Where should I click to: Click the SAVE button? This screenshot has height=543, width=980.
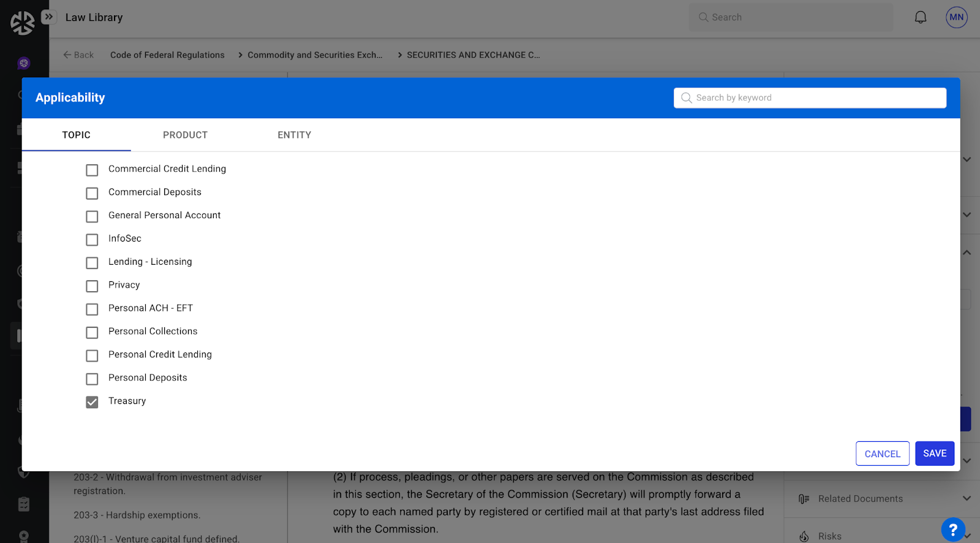(x=934, y=454)
